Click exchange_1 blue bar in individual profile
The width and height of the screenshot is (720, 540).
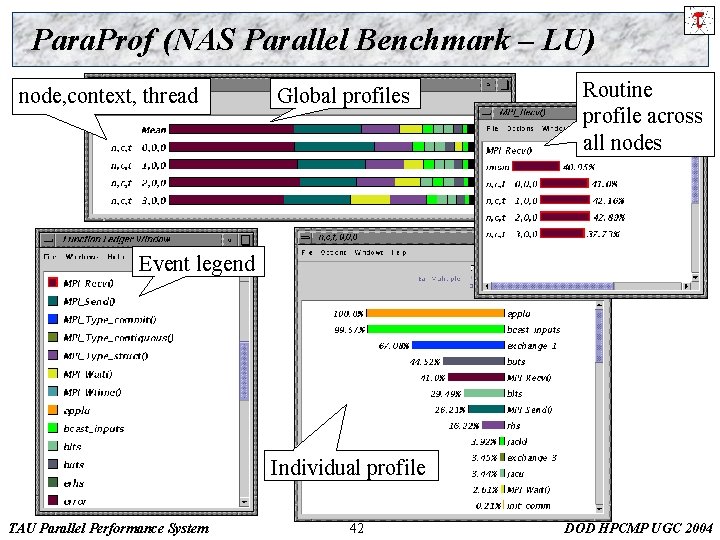pos(458,345)
